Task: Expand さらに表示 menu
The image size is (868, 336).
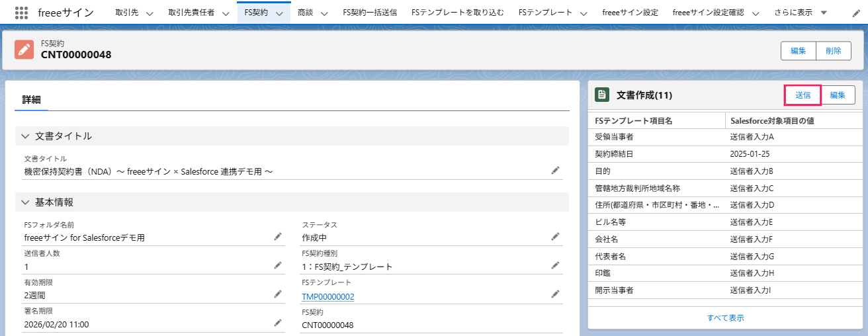Action: pos(800,13)
